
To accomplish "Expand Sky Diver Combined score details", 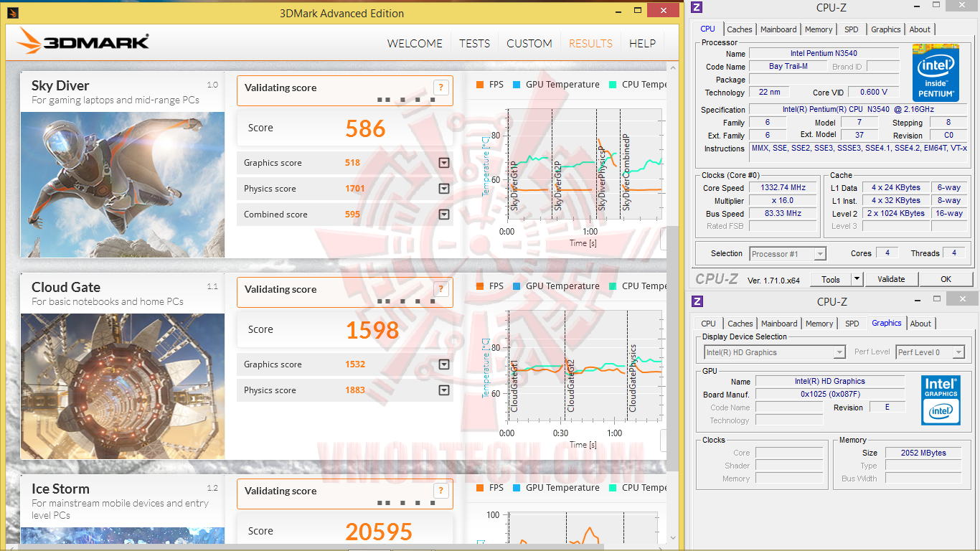I will click(x=444, y=215).
